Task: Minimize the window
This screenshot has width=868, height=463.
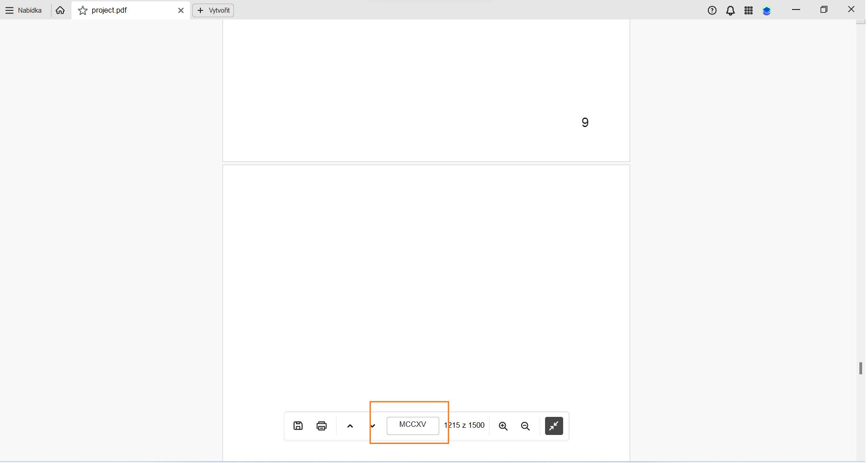Action: pos(797,9)
